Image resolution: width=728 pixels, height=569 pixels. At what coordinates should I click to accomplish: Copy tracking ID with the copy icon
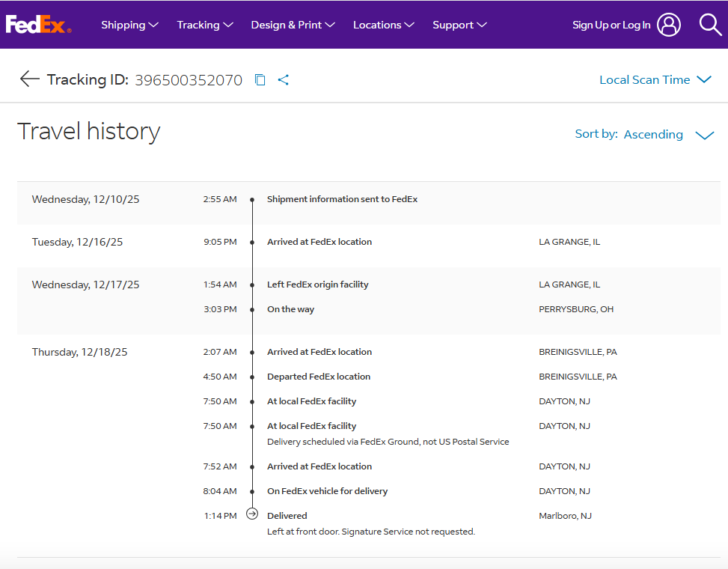pyautogui.click(x=260, y=80)
